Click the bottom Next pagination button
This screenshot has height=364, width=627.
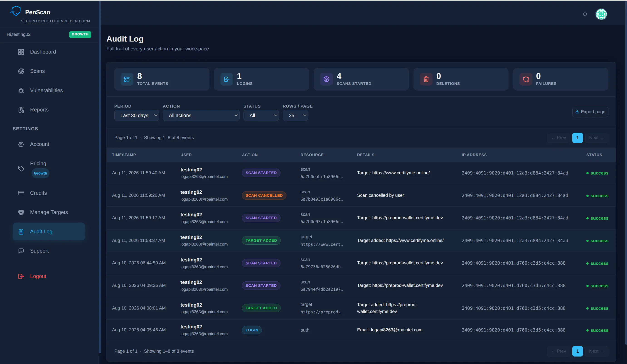pos(596,351)
